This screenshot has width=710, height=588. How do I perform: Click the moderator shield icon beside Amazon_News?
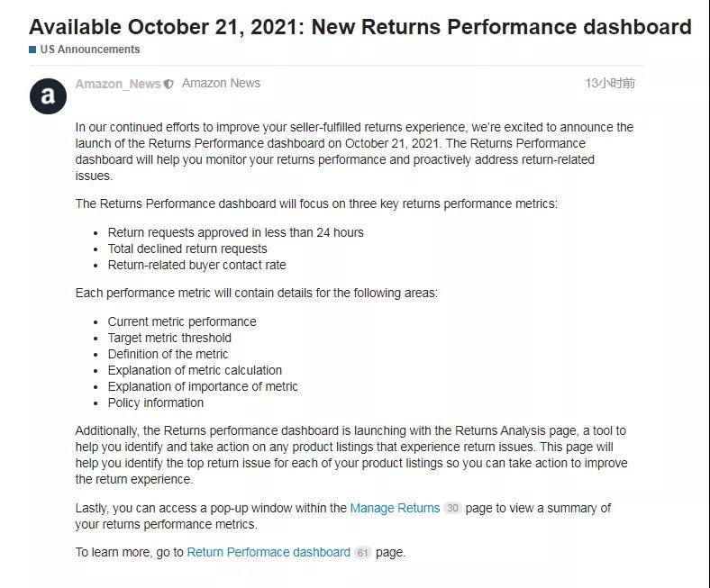tap(168, 85)
